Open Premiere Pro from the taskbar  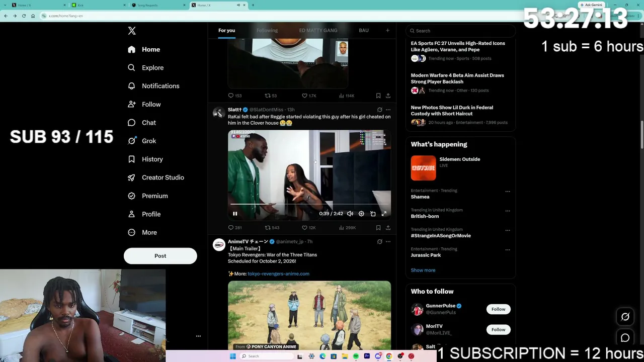pos(367,356)
